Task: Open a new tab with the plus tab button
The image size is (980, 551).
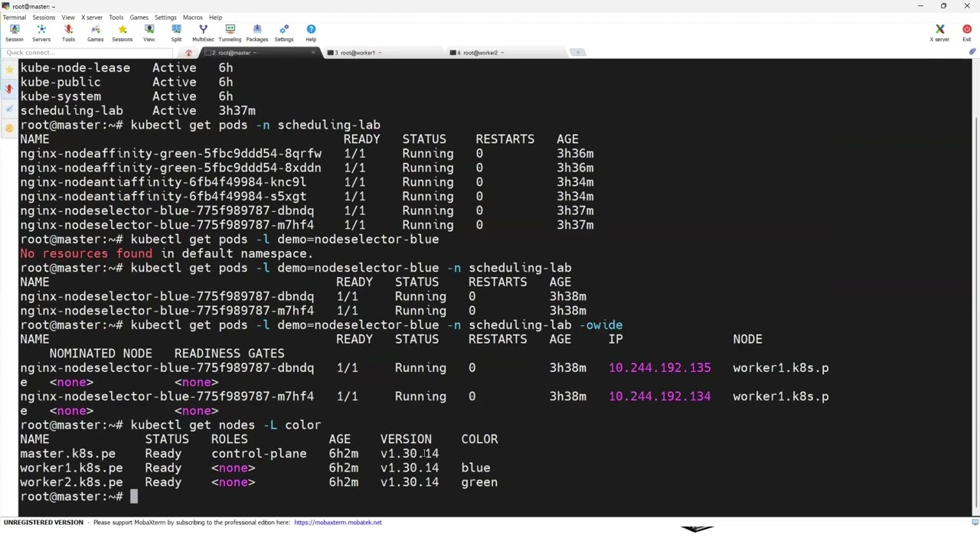Action: [578, 53]
